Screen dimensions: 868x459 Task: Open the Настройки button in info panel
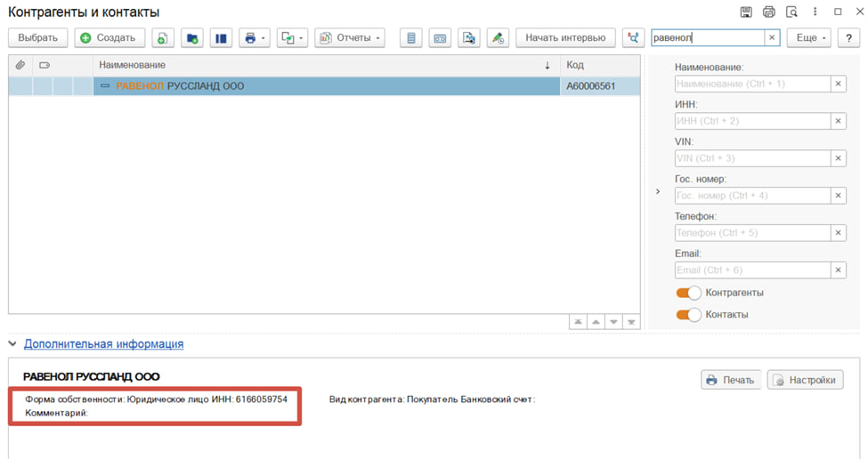coord(805,380)
